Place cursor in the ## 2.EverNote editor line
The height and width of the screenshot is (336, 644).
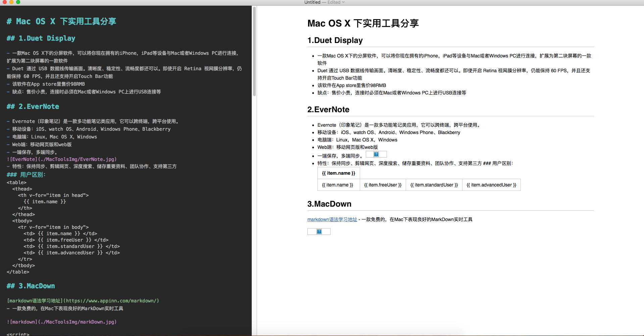tap(33, 107)
